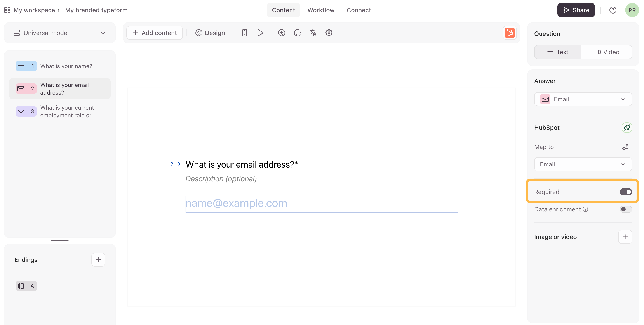Switch to the Workflow tab
The width and height of the screenshot is (644, 325).
click(321, 10)
